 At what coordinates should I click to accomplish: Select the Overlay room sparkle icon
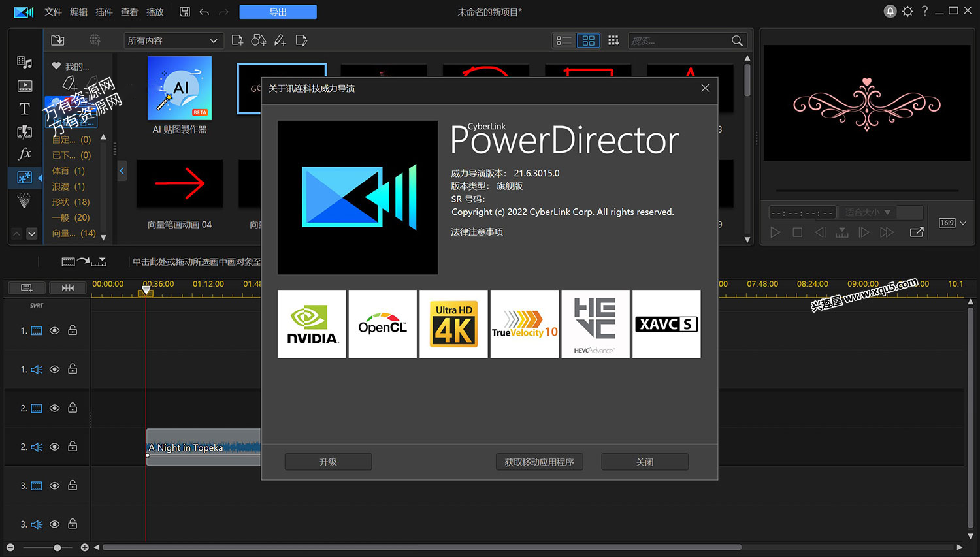click(24, 177)
